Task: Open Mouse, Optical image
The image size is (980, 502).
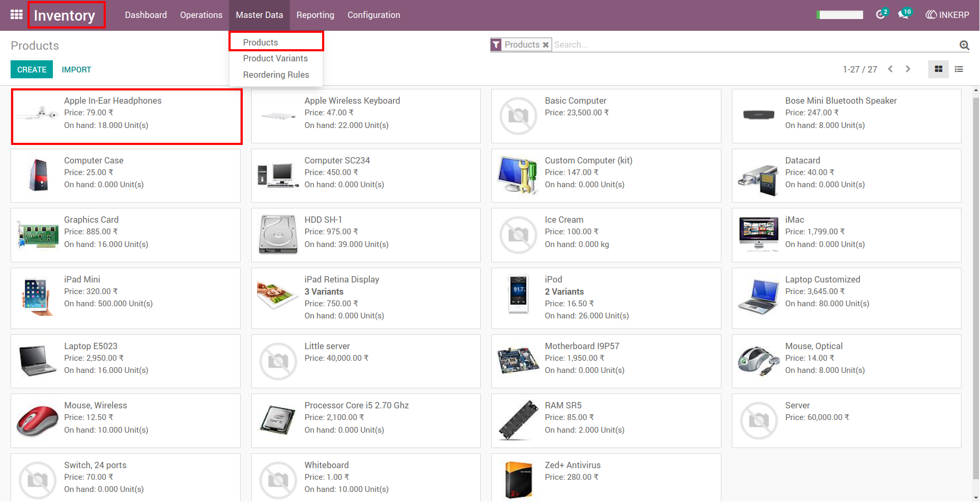Action: point(759,361)
